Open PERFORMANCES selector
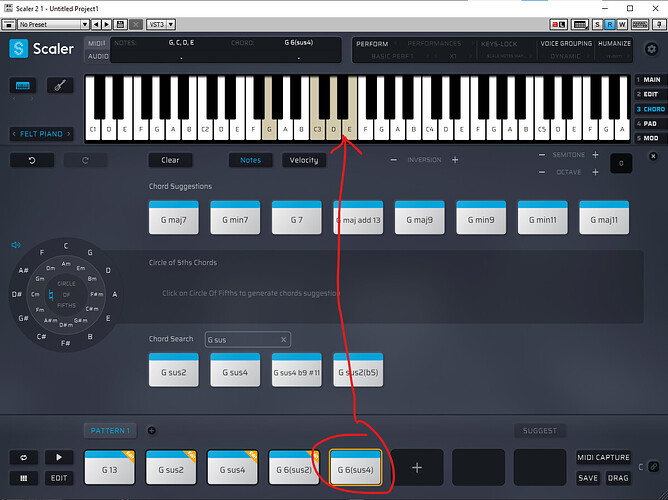The height and width of the screenshot is (500, 668). pyautogui.click(x=434, y=44)
